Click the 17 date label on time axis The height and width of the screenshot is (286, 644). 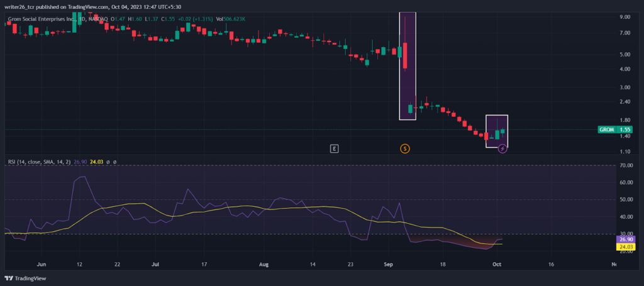[204, 265]
